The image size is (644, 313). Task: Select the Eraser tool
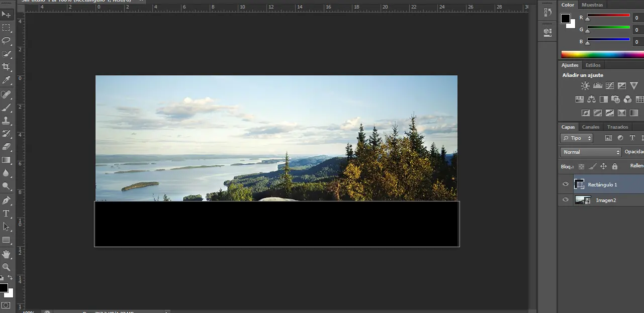pos(6,147)
